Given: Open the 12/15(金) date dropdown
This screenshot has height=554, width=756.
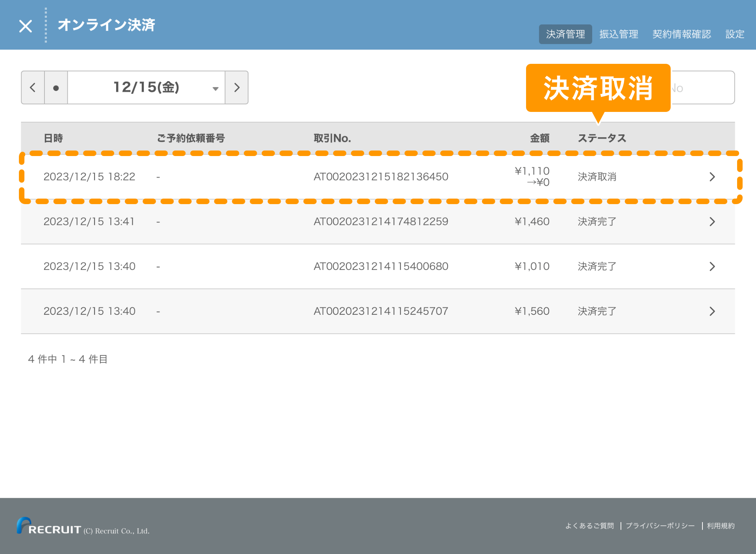Looking at the screenshot, I should point(146,87).
